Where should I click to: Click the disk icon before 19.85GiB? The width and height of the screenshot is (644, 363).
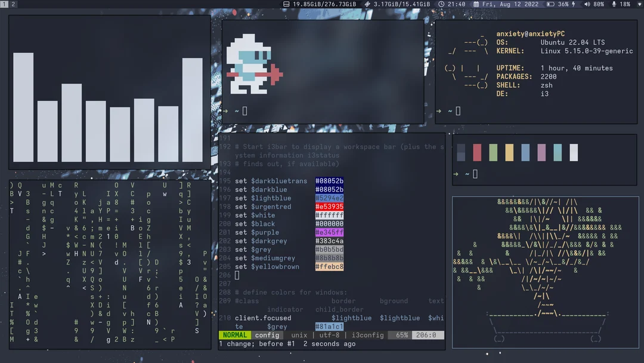coord(286,4)
